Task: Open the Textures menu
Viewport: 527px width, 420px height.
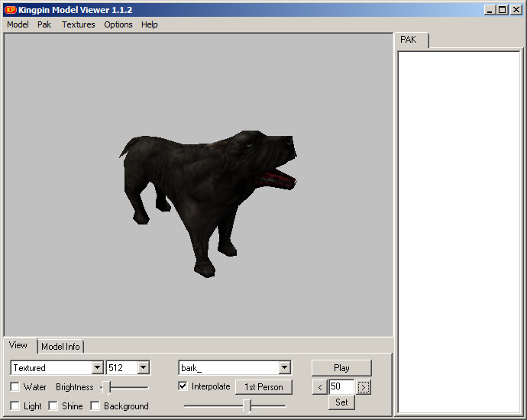Action: click(x=79, y=24)
